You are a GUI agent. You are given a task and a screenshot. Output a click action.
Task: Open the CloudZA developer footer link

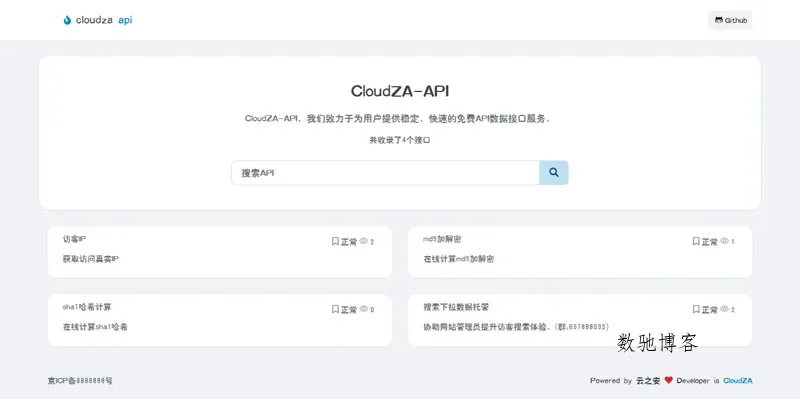(x=738, y=381)
